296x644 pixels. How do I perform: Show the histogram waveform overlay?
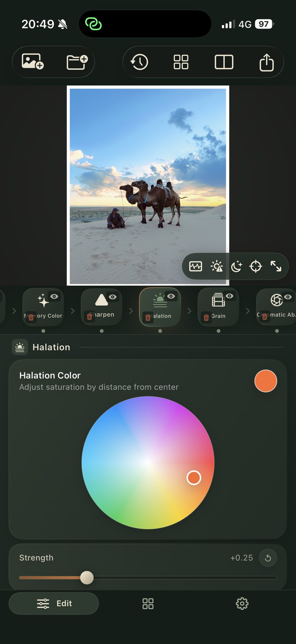coord(196,267)
